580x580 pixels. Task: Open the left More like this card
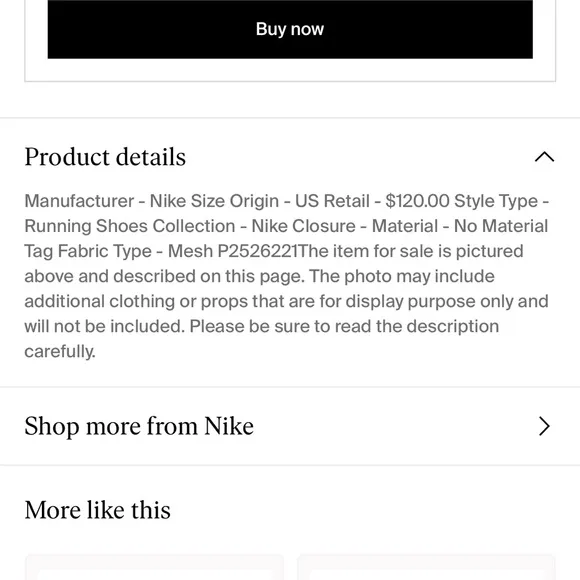click(x=154, y=567)
